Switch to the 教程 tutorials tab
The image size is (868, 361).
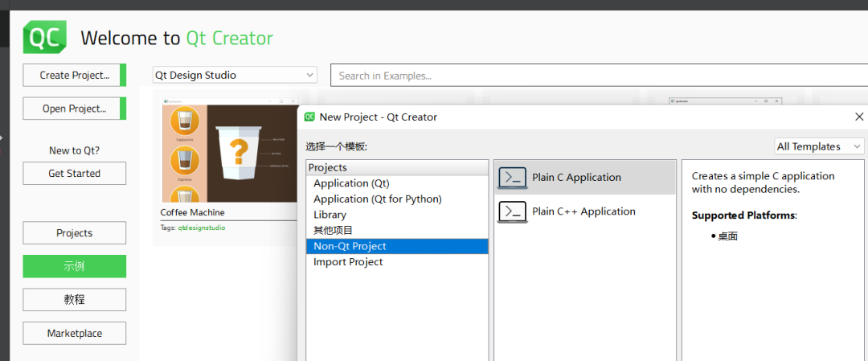(x=74, y=300)
